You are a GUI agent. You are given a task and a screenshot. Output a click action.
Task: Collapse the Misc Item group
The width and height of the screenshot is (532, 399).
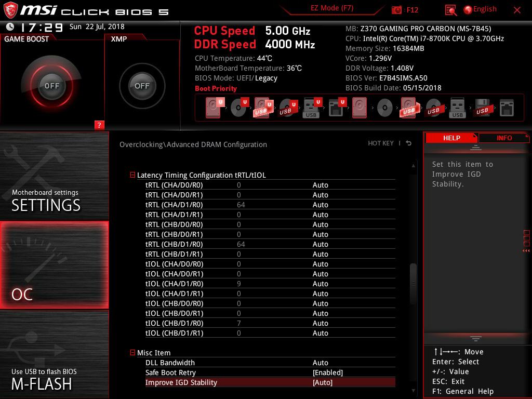click(132, 353)
